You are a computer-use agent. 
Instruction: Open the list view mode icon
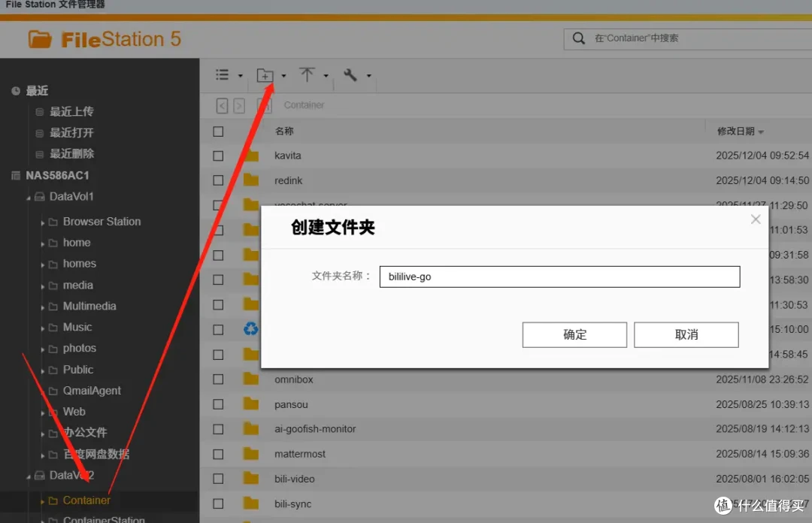[x=222, y=75]
